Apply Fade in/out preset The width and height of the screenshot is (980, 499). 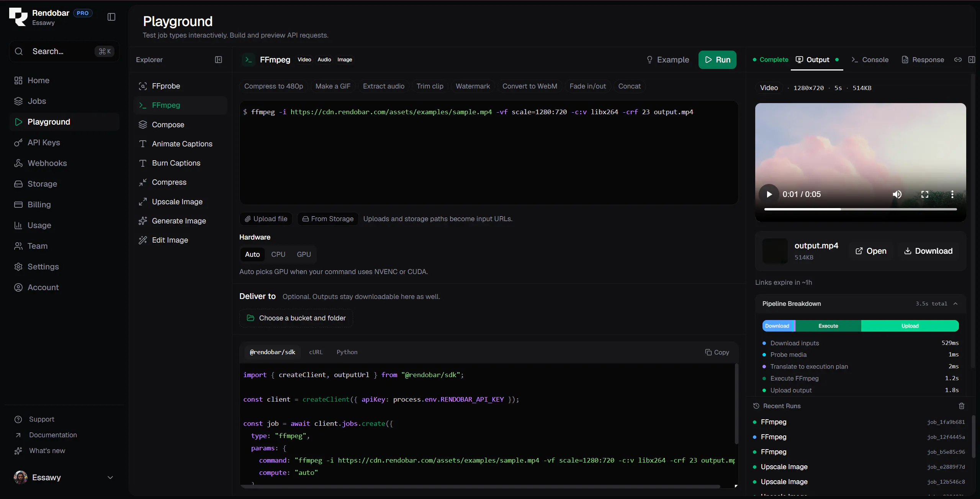pos(587,86)
